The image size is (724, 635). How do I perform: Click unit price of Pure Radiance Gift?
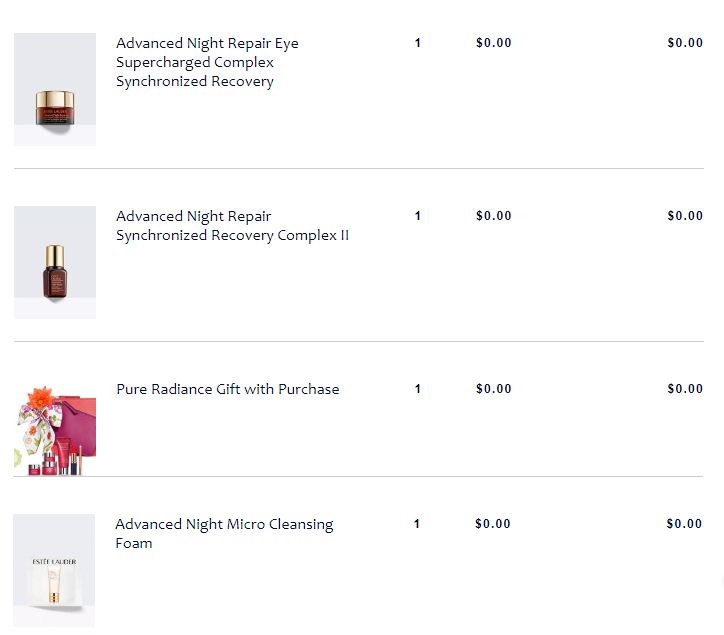(494, 389)
